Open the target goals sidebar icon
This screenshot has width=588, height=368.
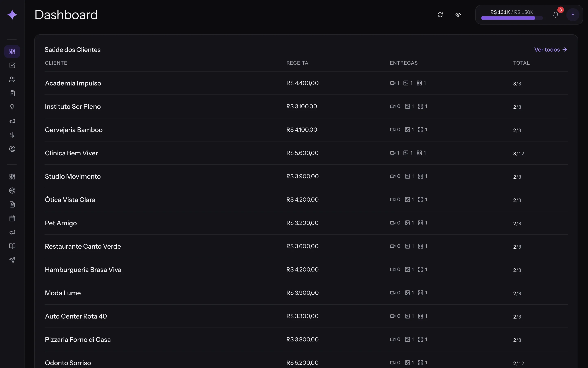[12, 191]
